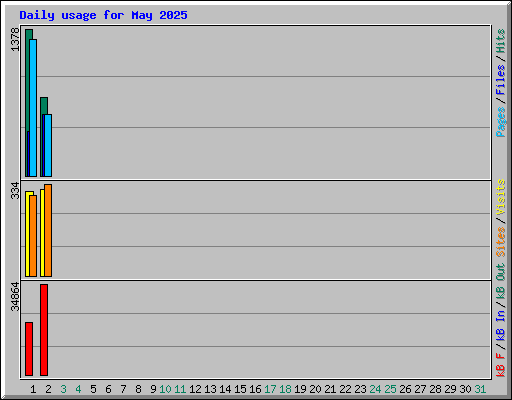Click the 34864 axis value label
Screen dimensions: 512x400
(15, 297)
